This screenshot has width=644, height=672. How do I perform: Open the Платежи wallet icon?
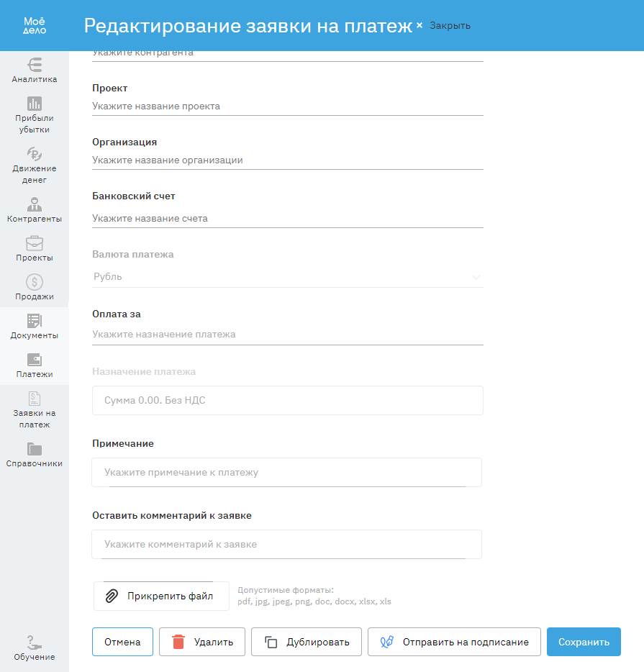[35, 360]
